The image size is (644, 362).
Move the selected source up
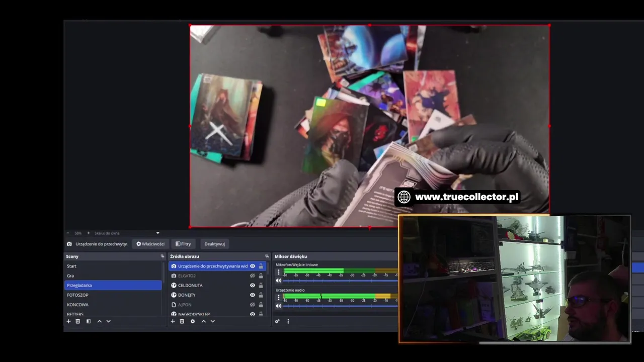[203, 321]
